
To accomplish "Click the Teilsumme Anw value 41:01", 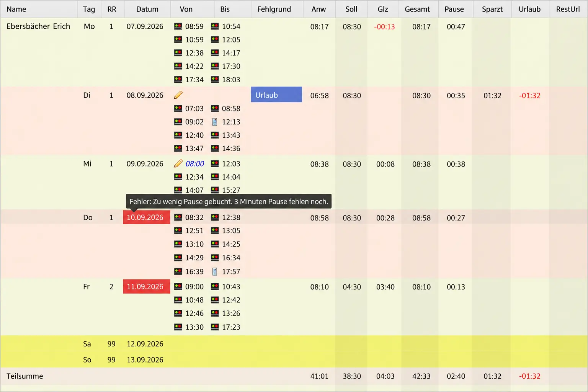I will (320, 376).
